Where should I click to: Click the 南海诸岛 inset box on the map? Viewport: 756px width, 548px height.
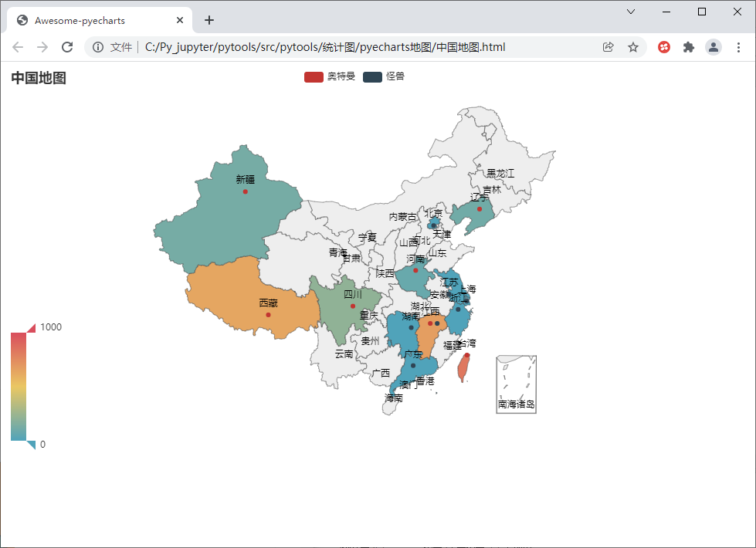[x=515, y=384]
